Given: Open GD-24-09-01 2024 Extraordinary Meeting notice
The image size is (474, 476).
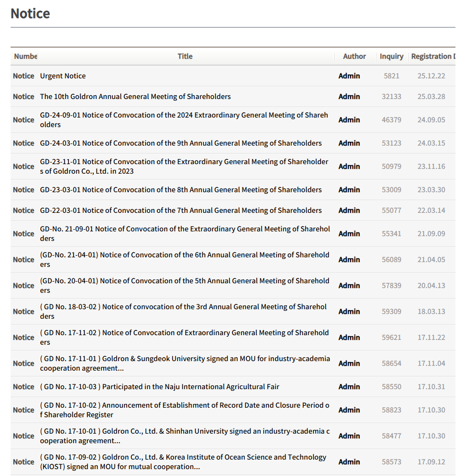Looking at the screenshot, I should pos(184,120).
